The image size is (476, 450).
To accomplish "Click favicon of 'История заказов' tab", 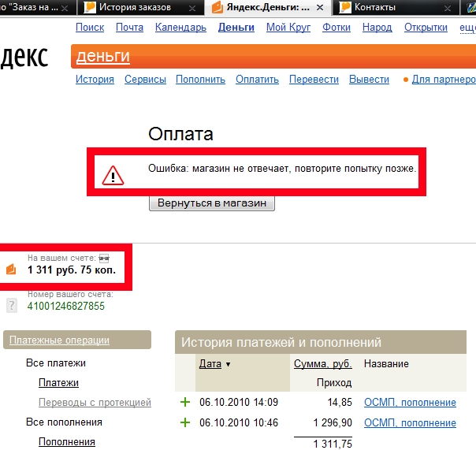I will (x=90, y=7).
